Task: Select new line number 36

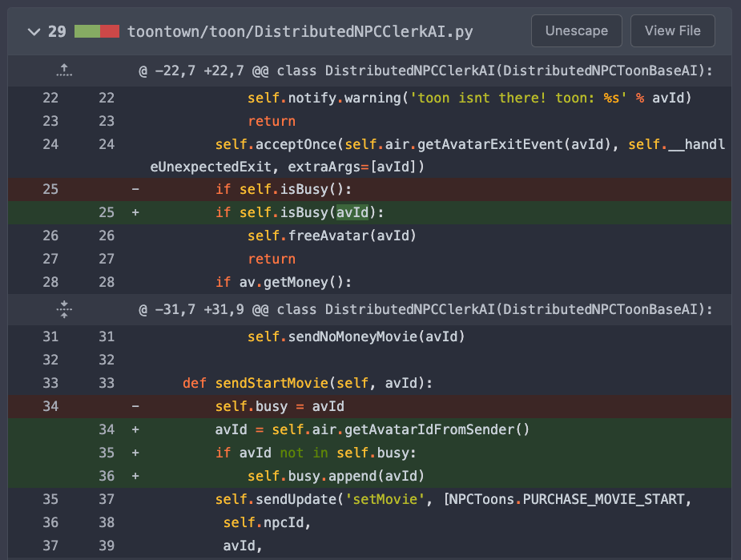Action: coord(107,476)
